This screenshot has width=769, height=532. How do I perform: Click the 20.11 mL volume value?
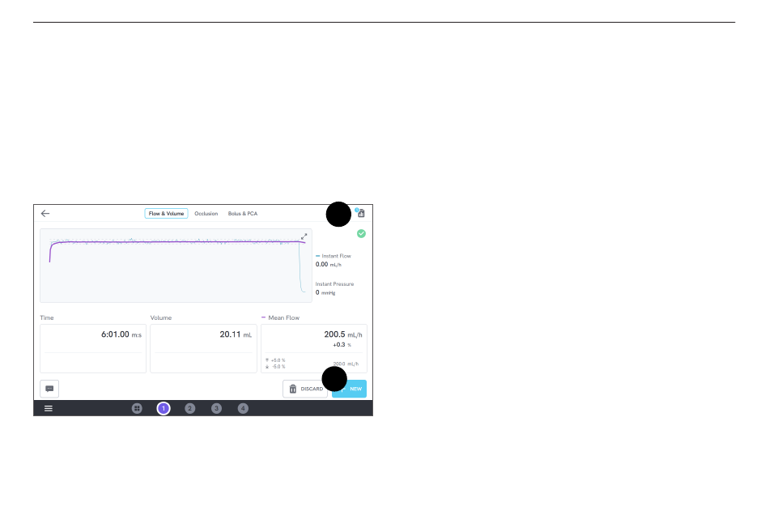(236, 334)
